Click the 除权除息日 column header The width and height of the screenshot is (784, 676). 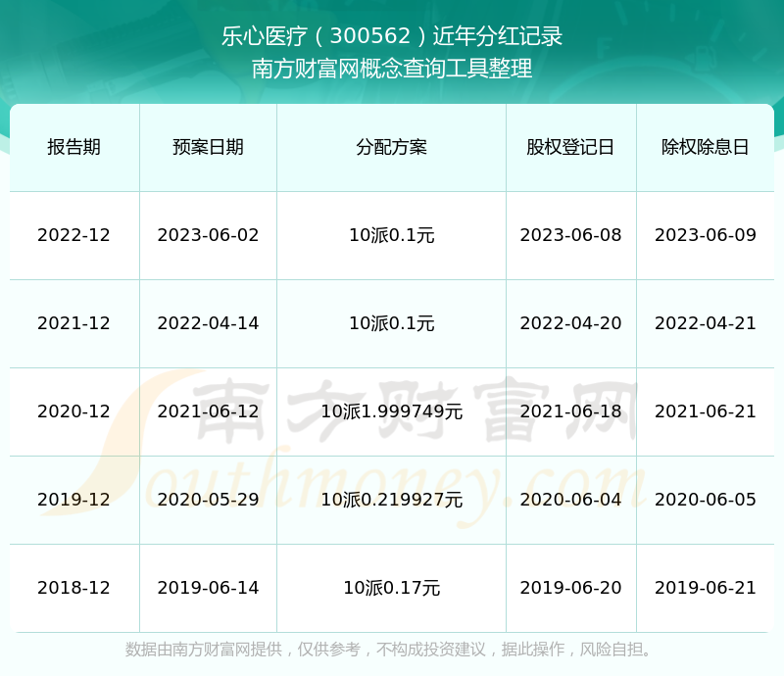click(705, 147)
